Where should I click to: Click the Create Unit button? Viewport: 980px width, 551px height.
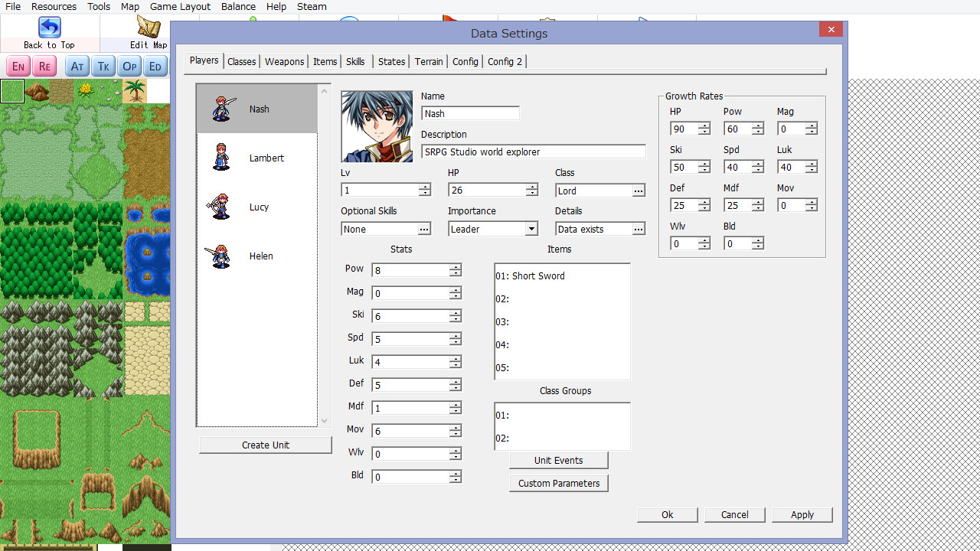coord(265,445)
